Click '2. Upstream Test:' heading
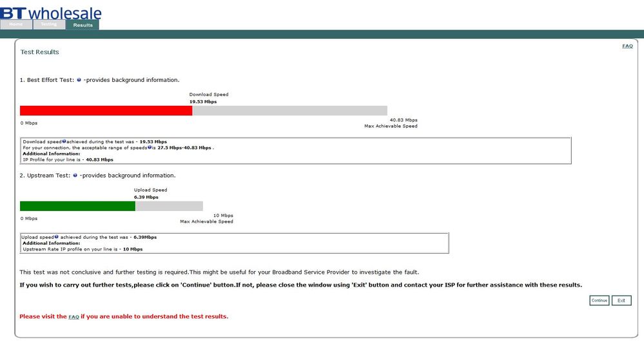 point(45,176)
